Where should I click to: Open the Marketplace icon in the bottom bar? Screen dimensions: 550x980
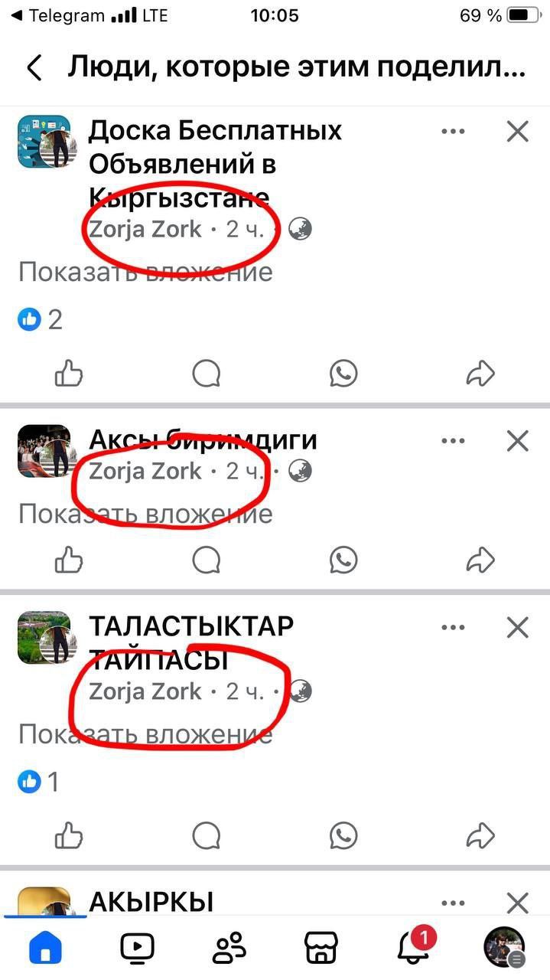(321, 948)
